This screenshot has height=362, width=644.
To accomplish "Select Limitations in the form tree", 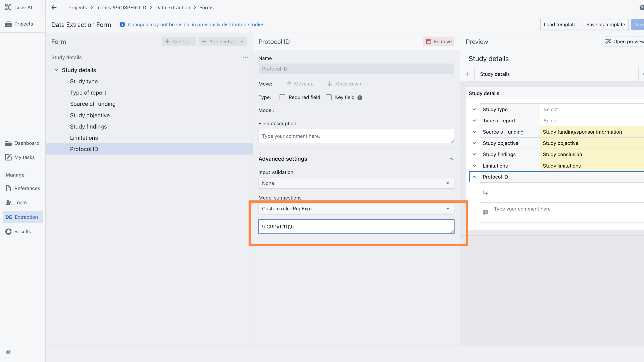I will 84,138.
